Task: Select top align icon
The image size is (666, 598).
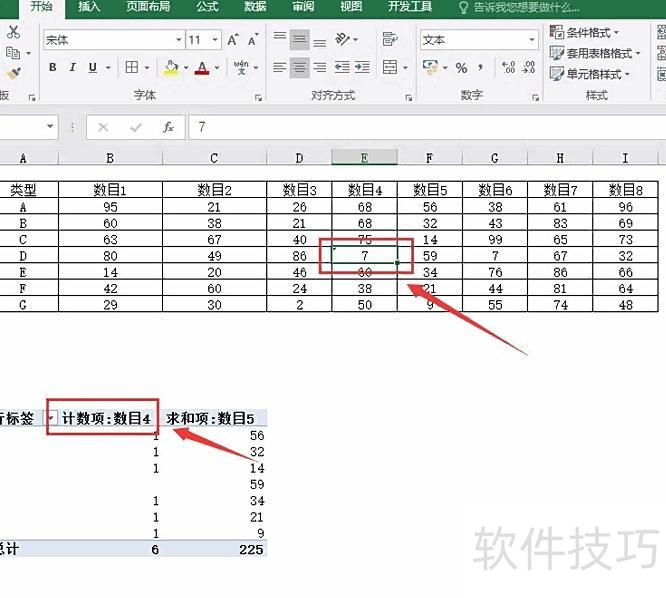Action: click(x=279, y=37)
